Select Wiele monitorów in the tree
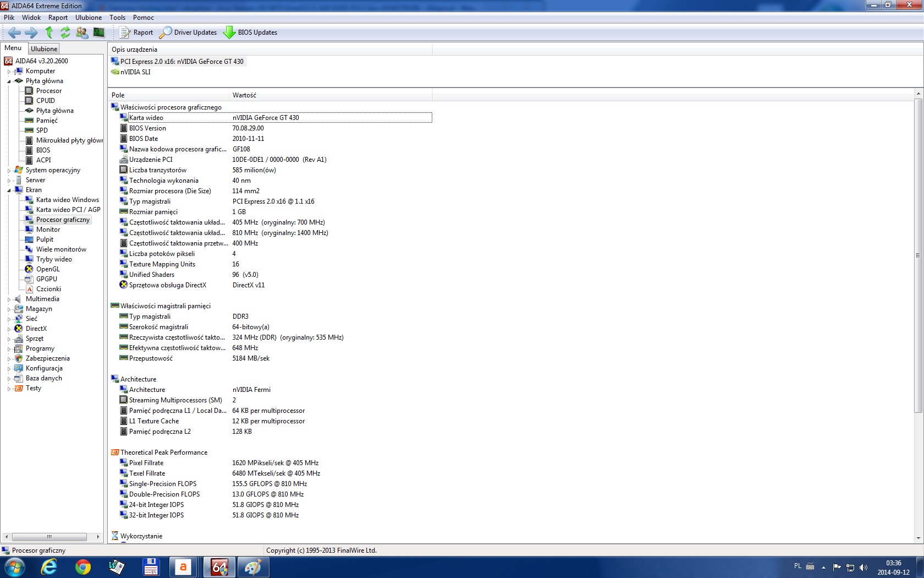 coord(61,249)
